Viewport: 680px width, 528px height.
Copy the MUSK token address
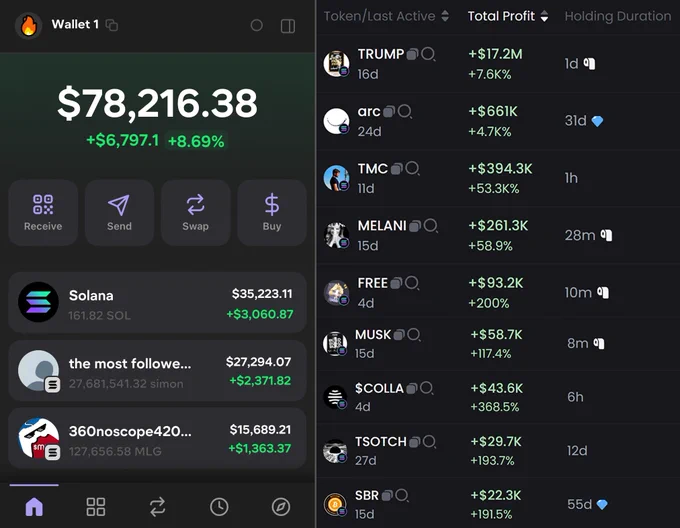[399, 334]
